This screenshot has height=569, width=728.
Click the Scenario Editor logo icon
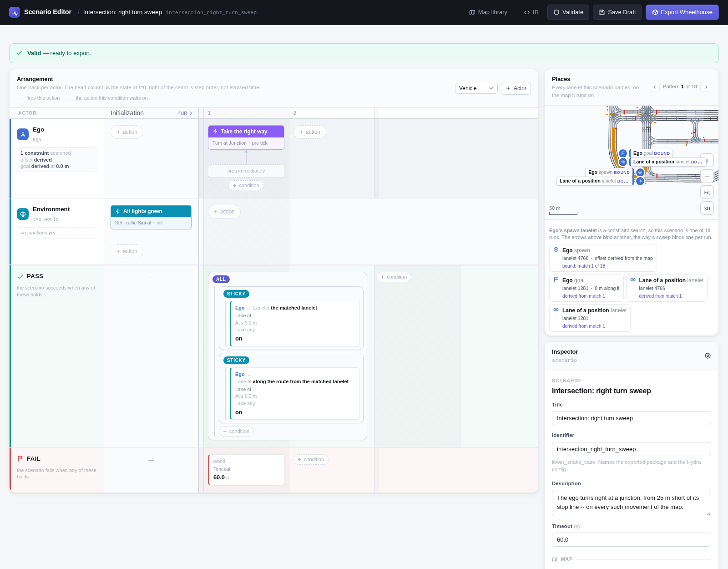(x=15, y=12)
